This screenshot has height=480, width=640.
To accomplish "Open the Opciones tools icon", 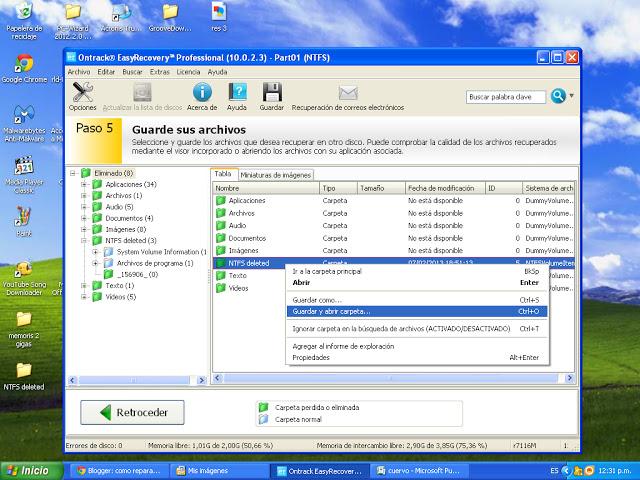I will pyautogui.click(x=83, y=93).
